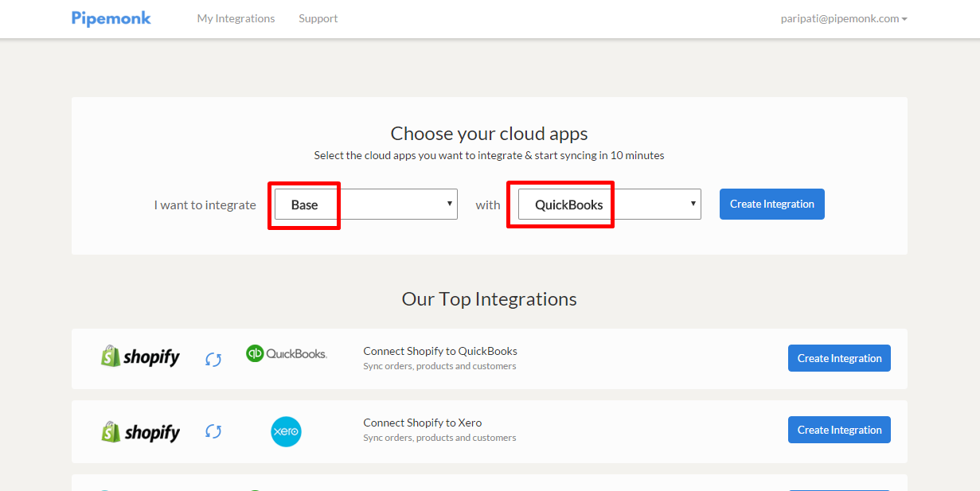Screen dimensions: 980x491
Task: Click 'Connect Shopify to QuickBooks' text
Action: tap(440, 351)
